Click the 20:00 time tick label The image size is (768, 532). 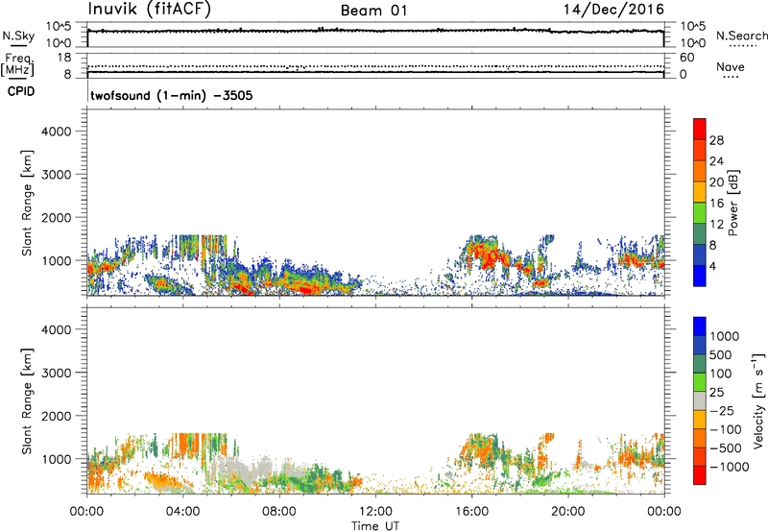click(568, 512)
